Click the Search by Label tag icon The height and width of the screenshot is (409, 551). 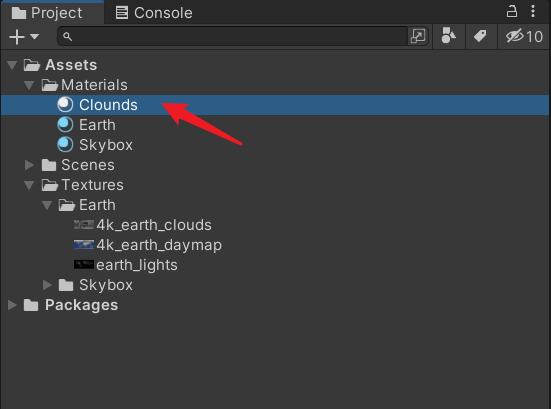[x=480, y=36]
